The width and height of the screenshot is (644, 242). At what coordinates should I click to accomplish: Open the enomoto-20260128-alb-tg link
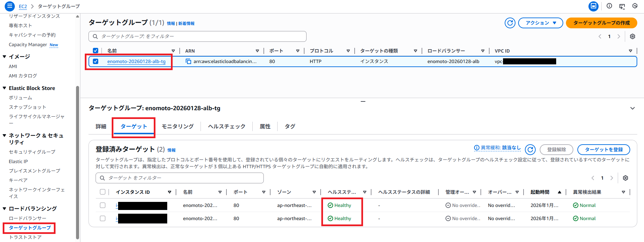point(136,61)
